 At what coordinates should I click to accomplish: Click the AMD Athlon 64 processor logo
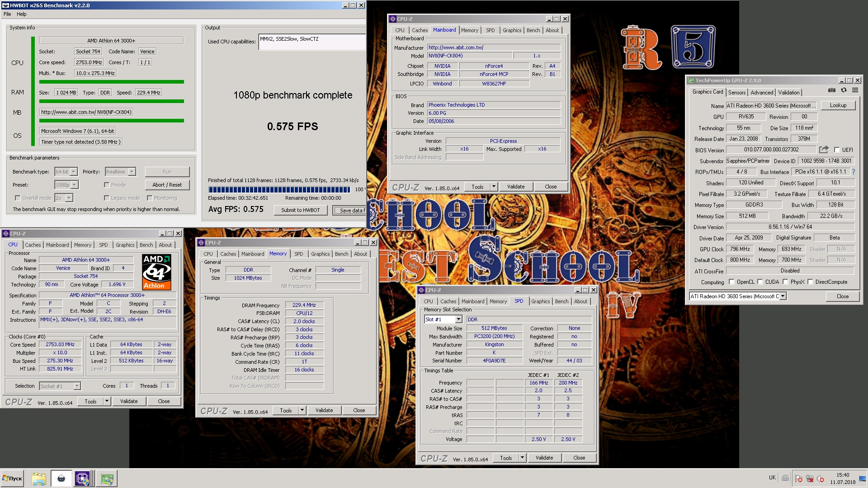click(x=156, y=272)
